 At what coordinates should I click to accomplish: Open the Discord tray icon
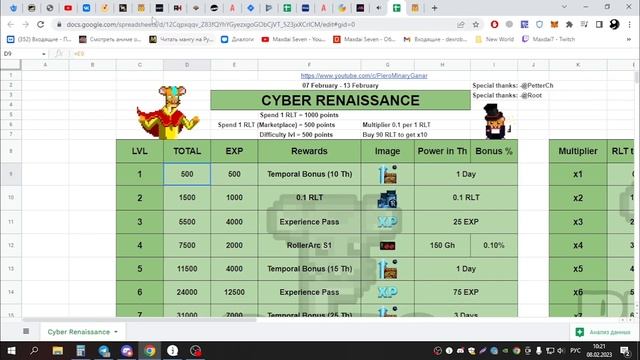(461, 351)
